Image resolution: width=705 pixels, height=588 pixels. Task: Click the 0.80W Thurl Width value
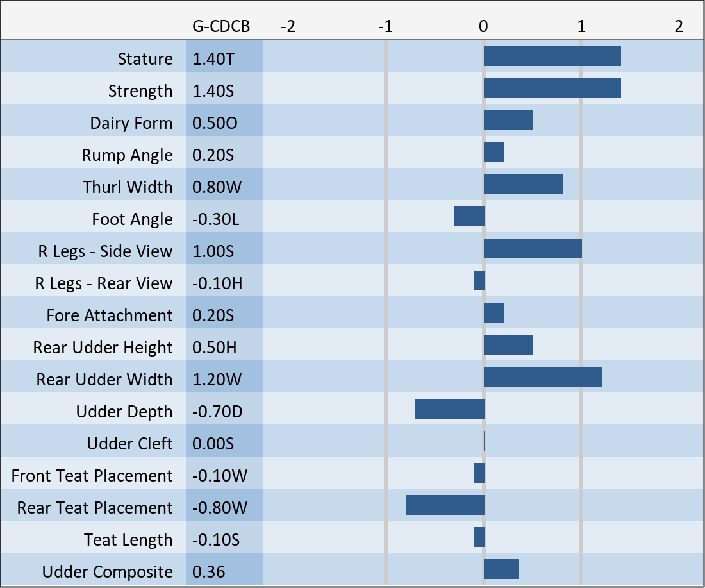tap(215, 187)
